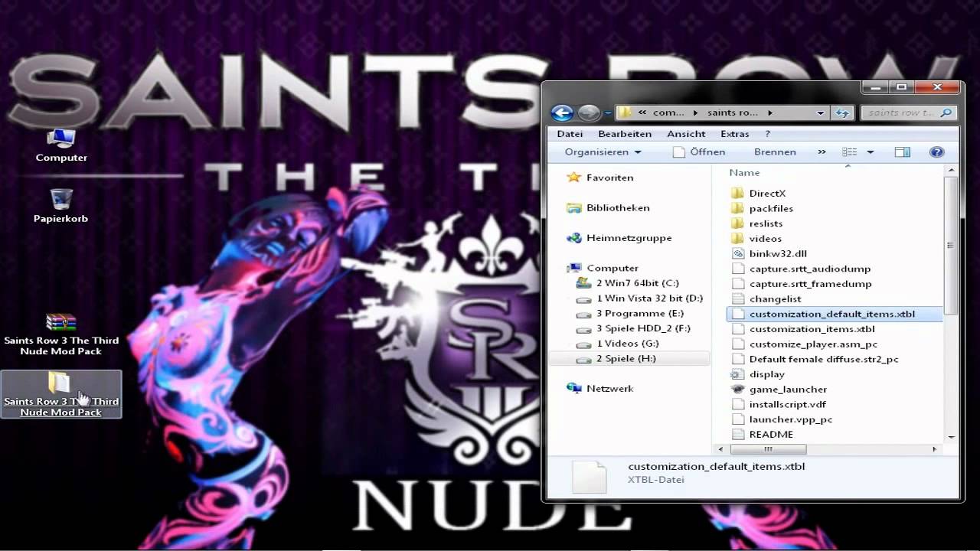Show more toolbar commands chevron
This screenshot has height=551, width=980.
coord(822,152)
